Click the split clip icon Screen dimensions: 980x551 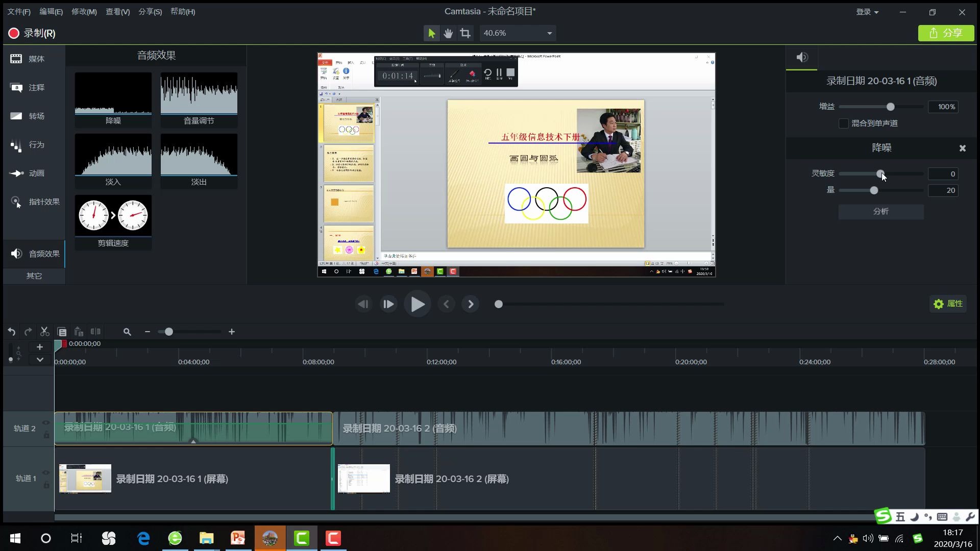(x=95, y=332)
